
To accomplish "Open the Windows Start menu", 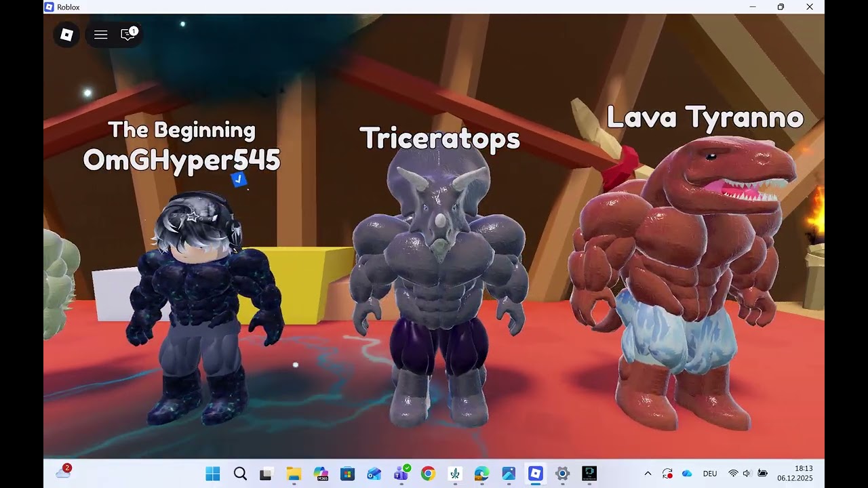I will [212, 473].
